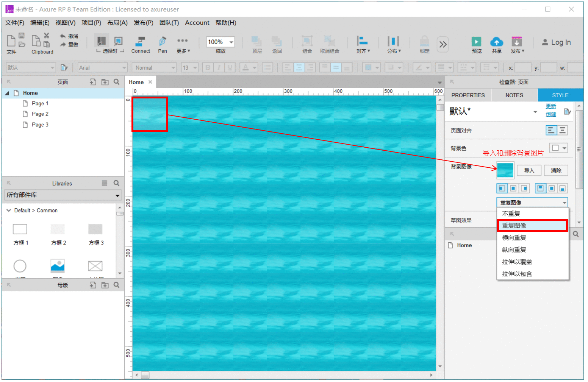The image size is (588, 382).
Task: Click the Log In button
Action: click(x=556, y=42)
